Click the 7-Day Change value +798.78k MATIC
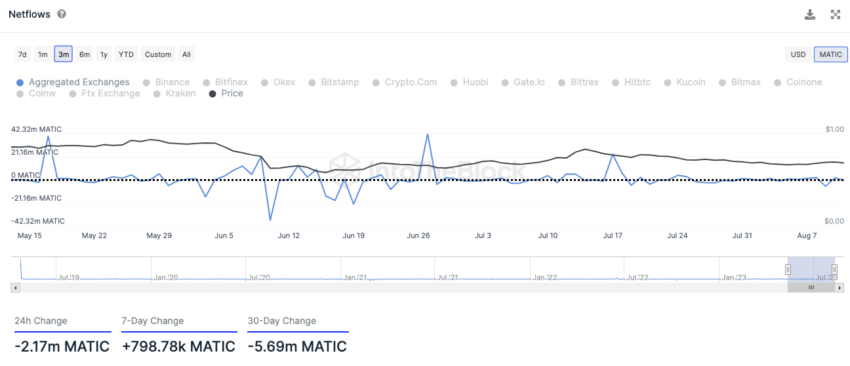850x366 pixels. [179, 346]
